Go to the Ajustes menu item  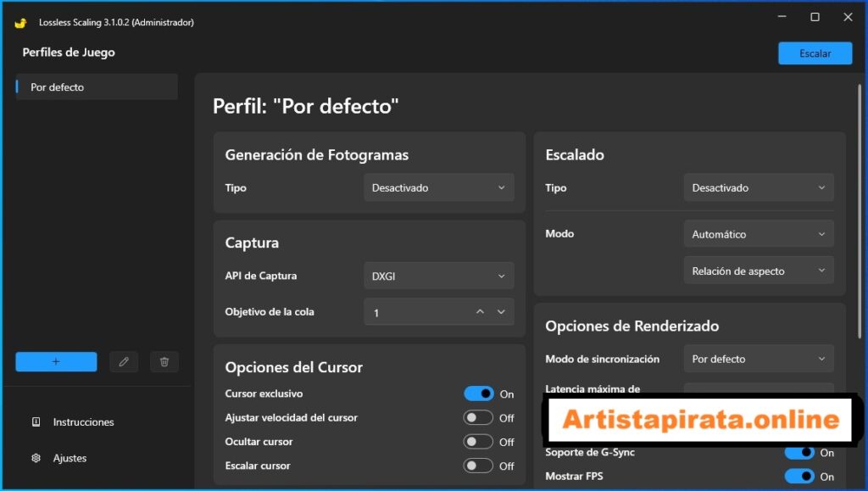[x=70, y=458]
